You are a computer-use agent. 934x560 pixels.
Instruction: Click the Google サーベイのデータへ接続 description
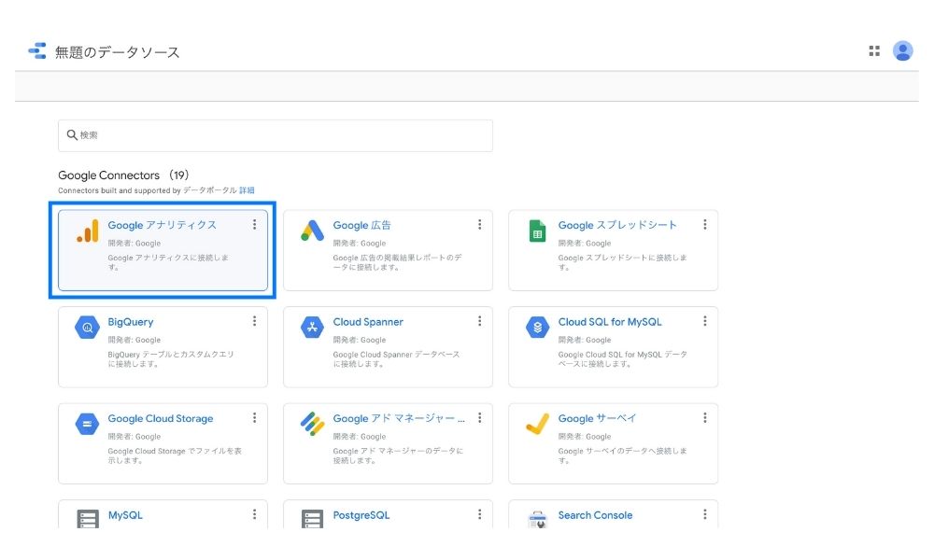click(622, 455)
